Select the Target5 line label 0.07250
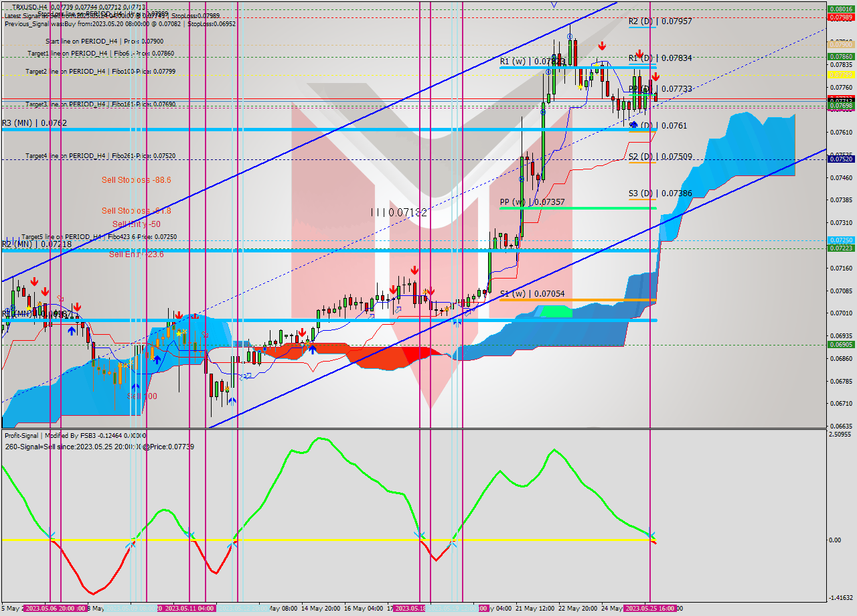The height and width of the screenshot is (616, 857). click(99, 237)
